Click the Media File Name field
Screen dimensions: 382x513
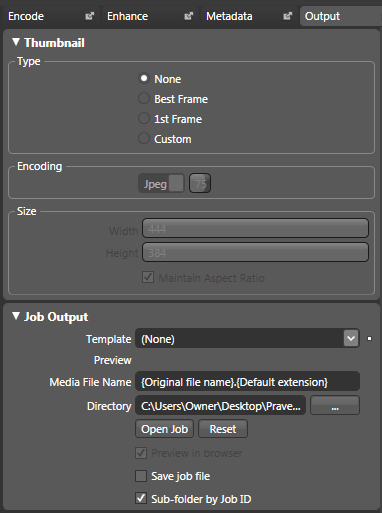click(x=247, y=382)
